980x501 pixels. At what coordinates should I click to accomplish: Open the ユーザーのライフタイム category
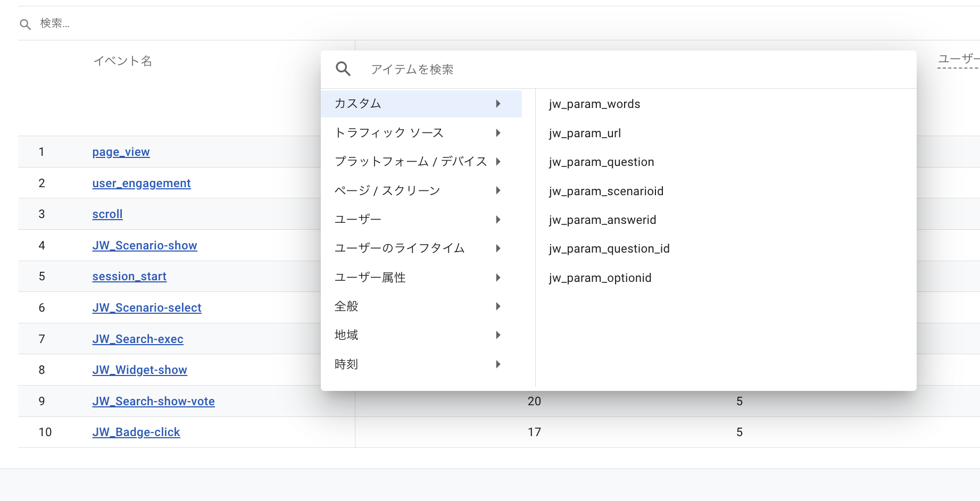click(x=421, y=248)
